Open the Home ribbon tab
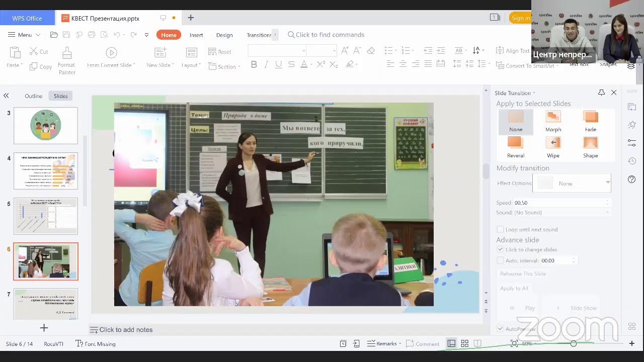The width and height of the screenshot is (644, 362). [169, 35]
